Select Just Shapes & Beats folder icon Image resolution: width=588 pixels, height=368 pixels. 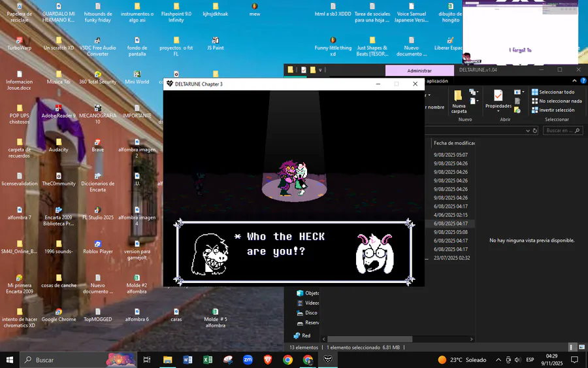click(x=372, y=46)
